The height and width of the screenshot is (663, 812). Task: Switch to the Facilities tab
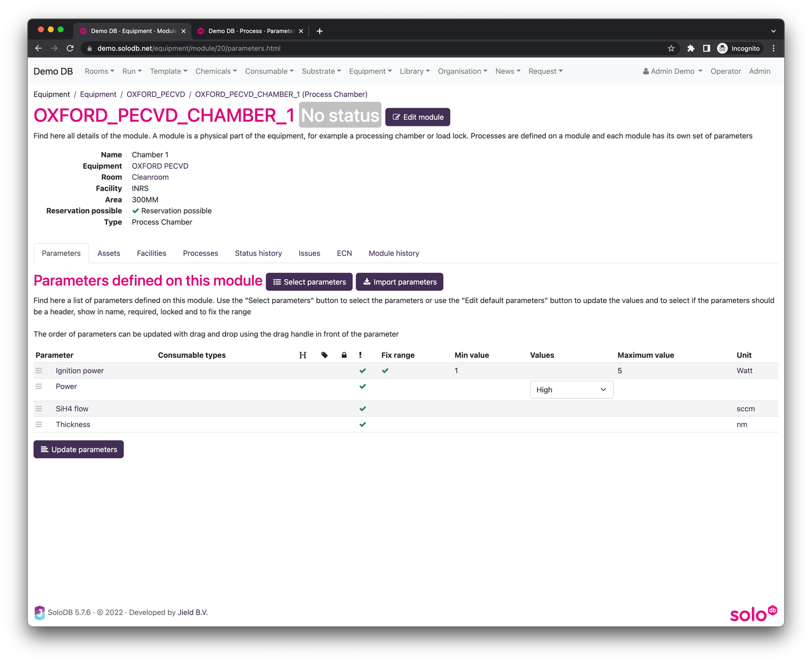(x=151, y=253)
